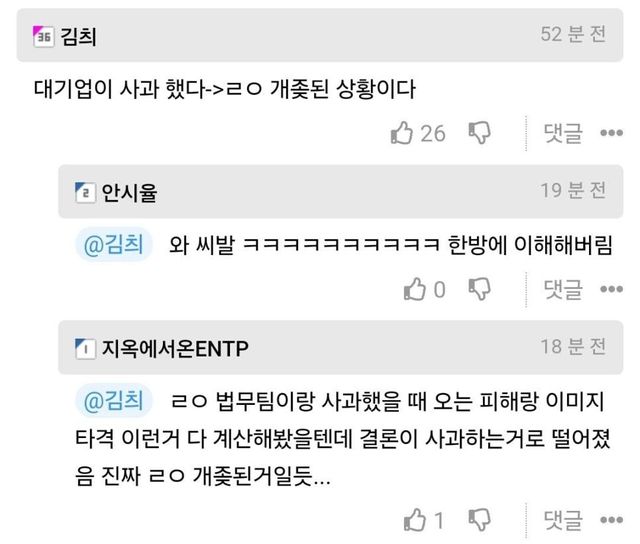This screenshot has height=544, width=640.
Task: Thumbs up 안시율's reply
Action: [x=414, y=289]
